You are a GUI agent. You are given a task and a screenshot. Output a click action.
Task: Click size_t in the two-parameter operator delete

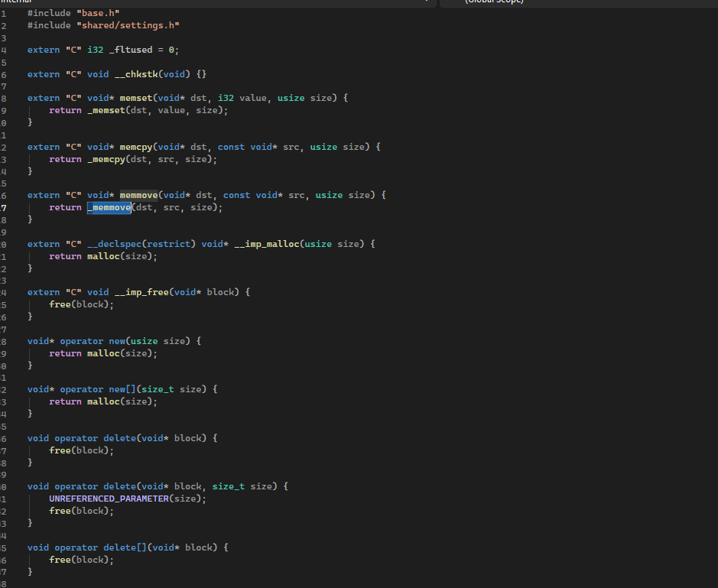coord(229,486)
